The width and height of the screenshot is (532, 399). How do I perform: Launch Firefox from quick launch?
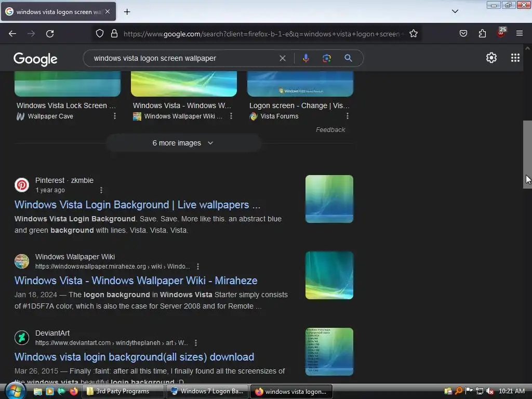click(74, 391)
